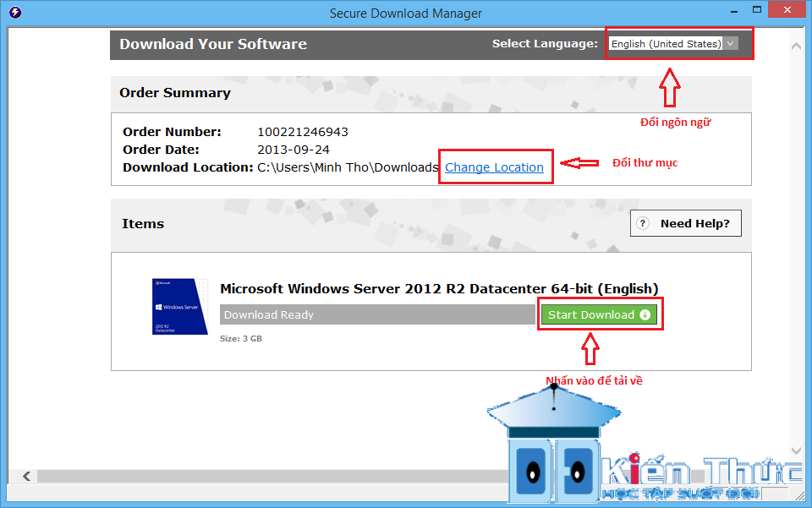The height and width of the screenshot is (508, 812).
Task: Click the Size: 3 GB text
Action: (241, 338)
